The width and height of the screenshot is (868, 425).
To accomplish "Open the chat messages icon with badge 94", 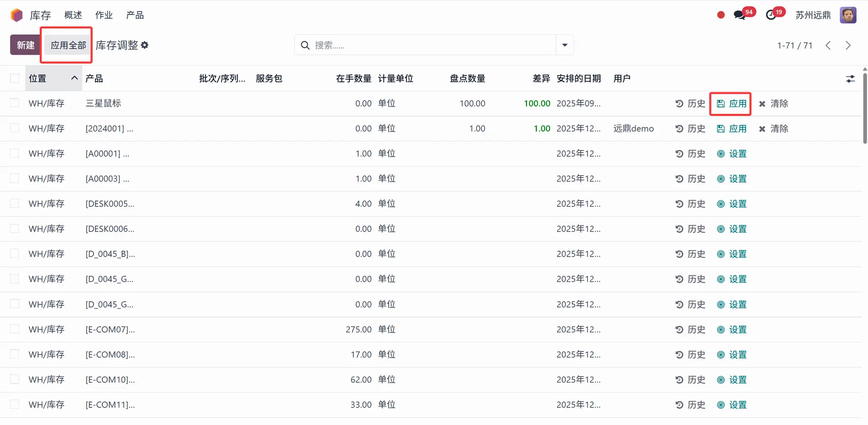I will pos(740,15).
